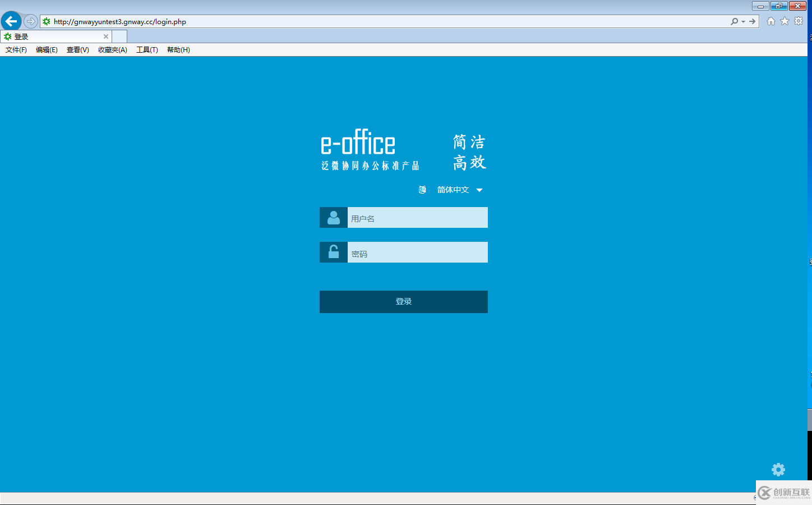812x505 pixels.
Task: Click the e-office logo
Action: [x=358, y=142]
